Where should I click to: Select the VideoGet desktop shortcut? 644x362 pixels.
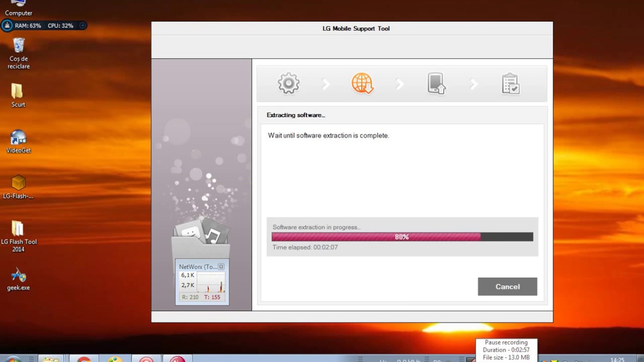click(x=19, y=141)
